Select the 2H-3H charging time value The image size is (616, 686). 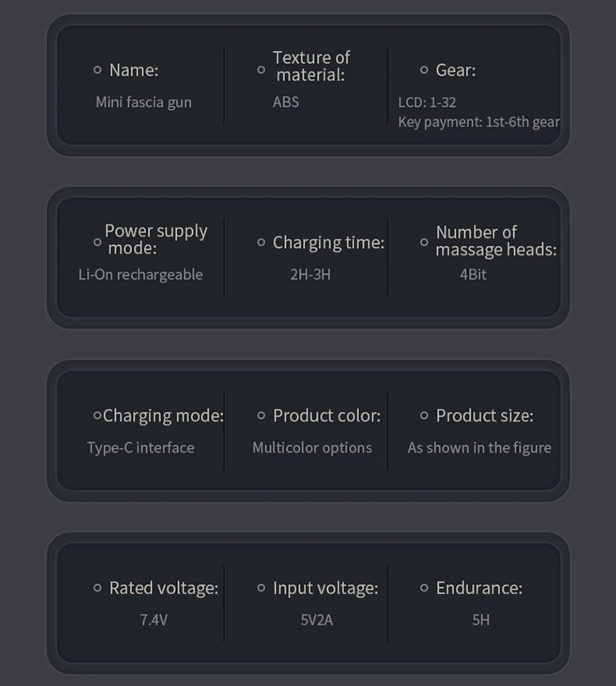[310, 274]
